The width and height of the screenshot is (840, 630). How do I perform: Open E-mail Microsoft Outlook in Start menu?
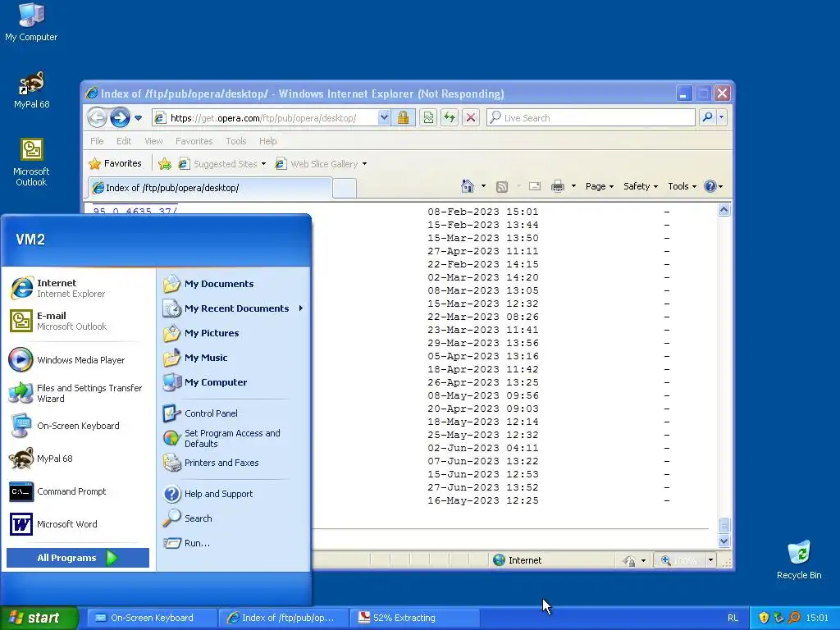coord(78,321)
